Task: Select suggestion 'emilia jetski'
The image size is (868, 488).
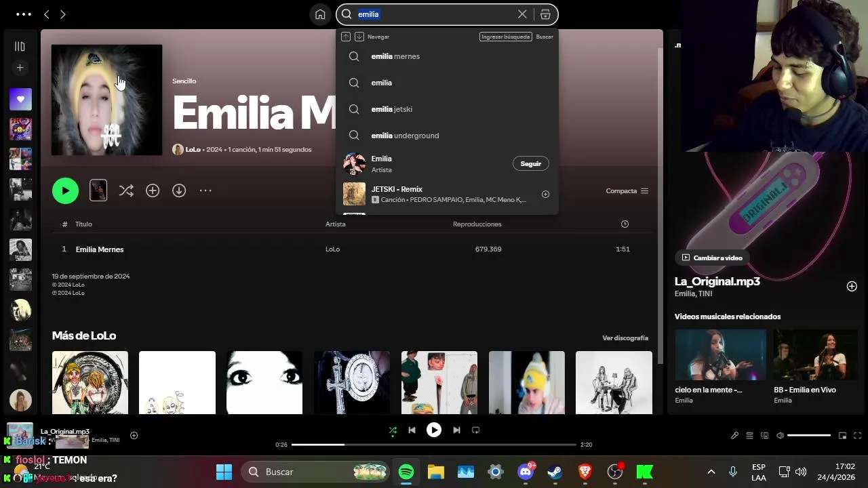Action: [x=447, y=109]
